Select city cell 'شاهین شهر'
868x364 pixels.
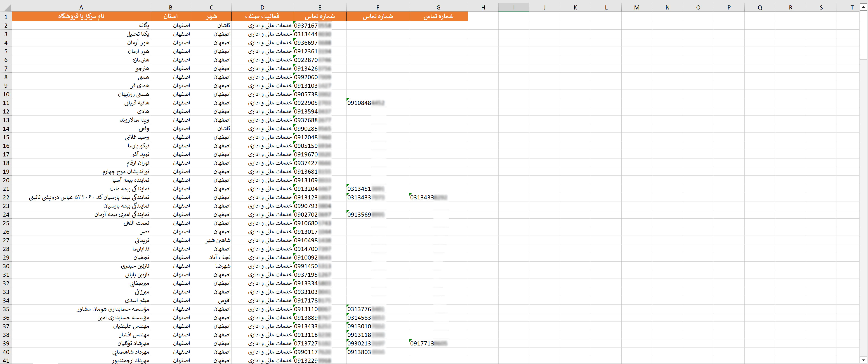click(x=211, y=240)
